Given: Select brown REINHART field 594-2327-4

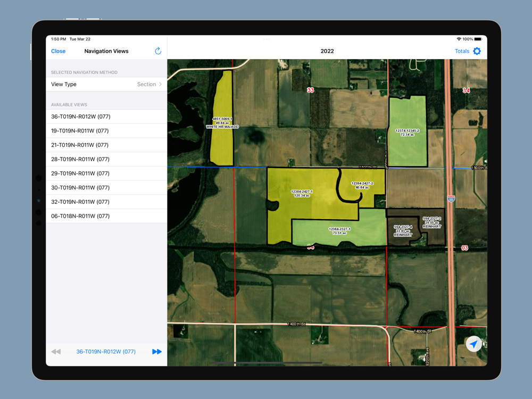Looking at the screenshot, I should click(403, 231).
